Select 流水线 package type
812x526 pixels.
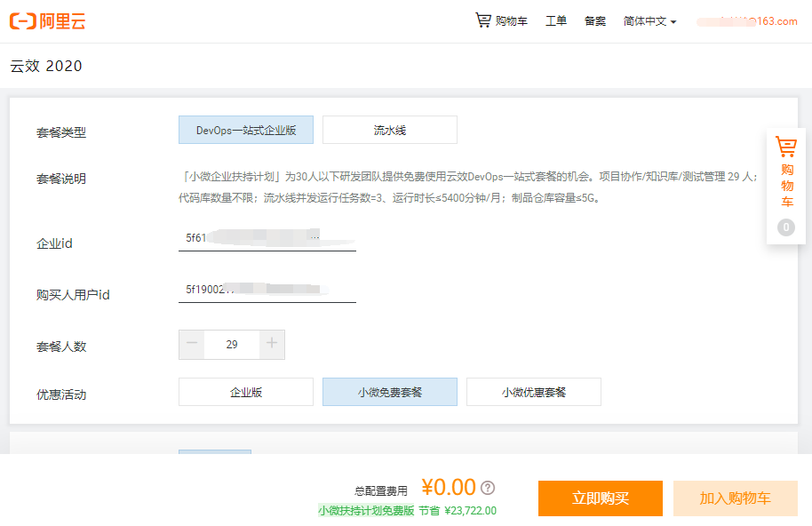389,130
